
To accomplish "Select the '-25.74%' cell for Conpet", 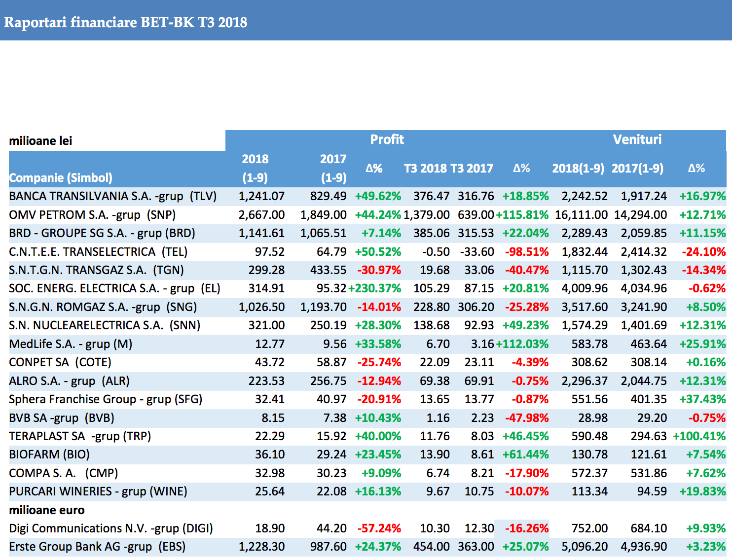I will pos(379,362).
